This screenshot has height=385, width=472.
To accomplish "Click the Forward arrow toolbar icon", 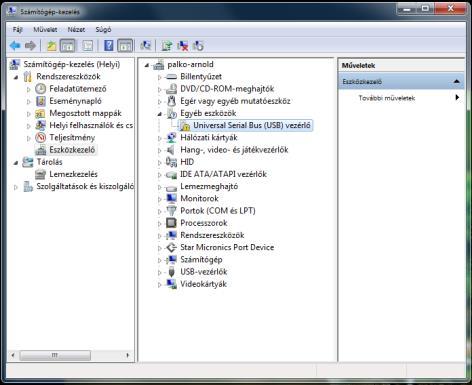I will click(30, 45).
